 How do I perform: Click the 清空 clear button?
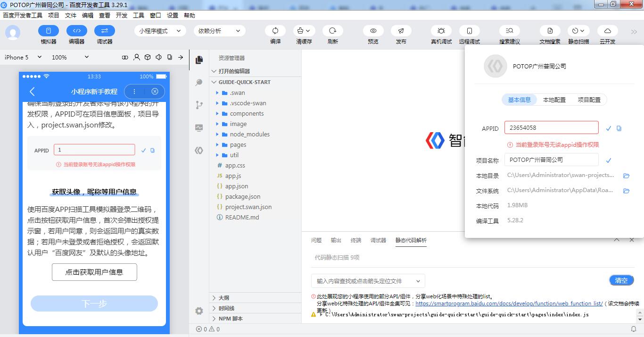point(621,280)
